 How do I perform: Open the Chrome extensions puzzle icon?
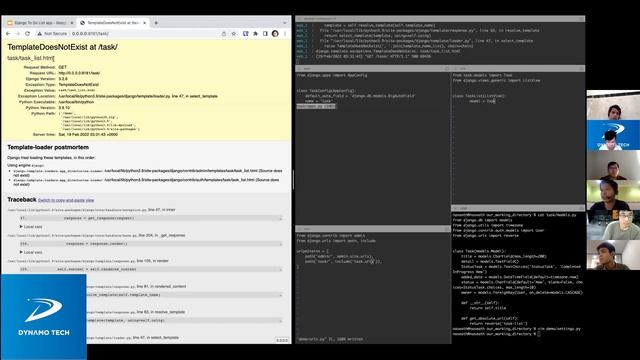(256, 33)
